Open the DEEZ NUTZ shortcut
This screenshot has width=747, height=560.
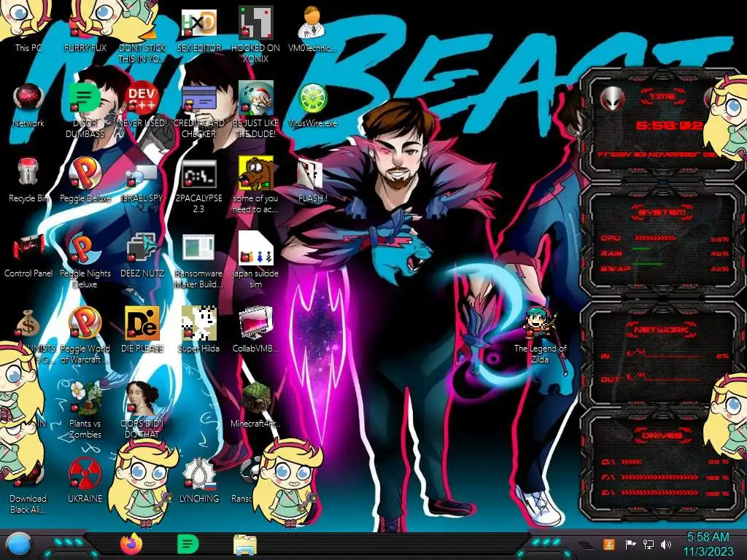142,255
